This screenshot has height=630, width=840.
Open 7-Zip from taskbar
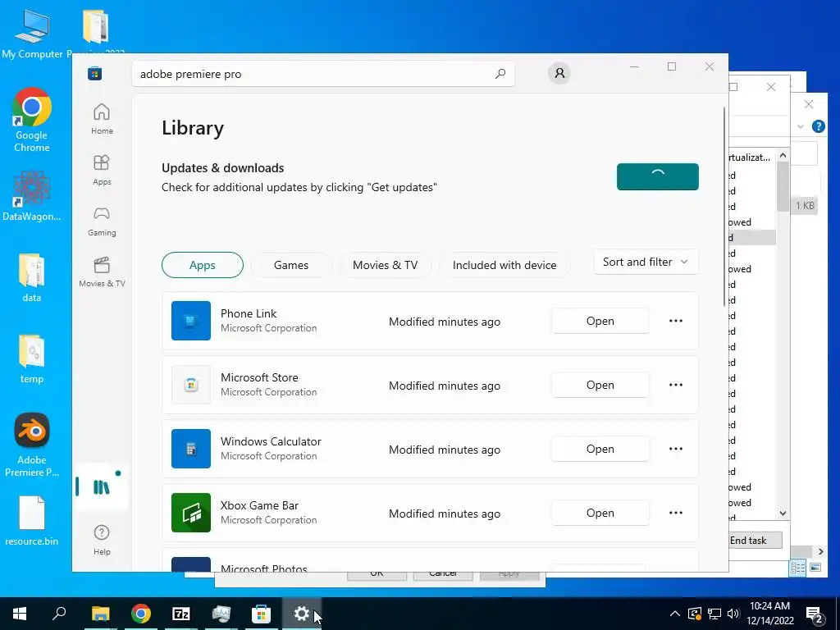coord(180,614)
